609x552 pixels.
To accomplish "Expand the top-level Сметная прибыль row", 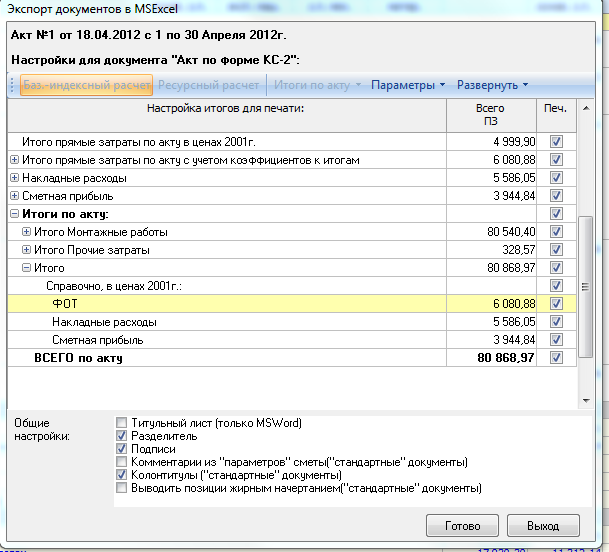I will point(14,195).
